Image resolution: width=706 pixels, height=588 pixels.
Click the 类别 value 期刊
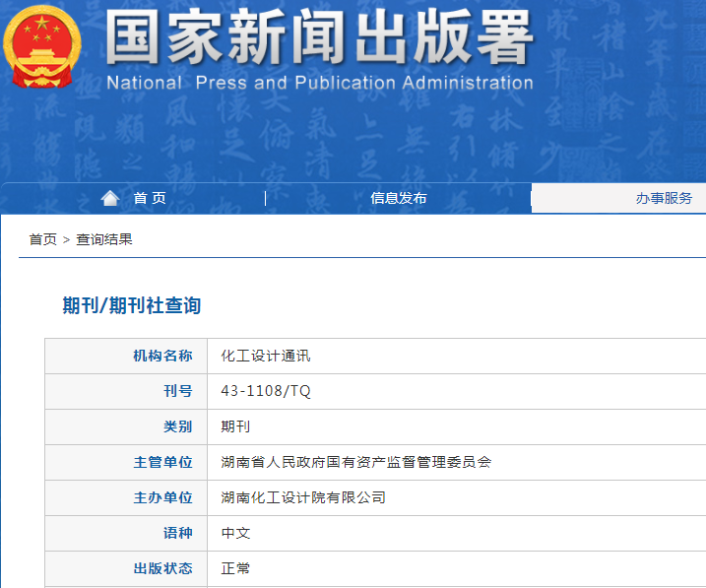click(x=235, y=426)
